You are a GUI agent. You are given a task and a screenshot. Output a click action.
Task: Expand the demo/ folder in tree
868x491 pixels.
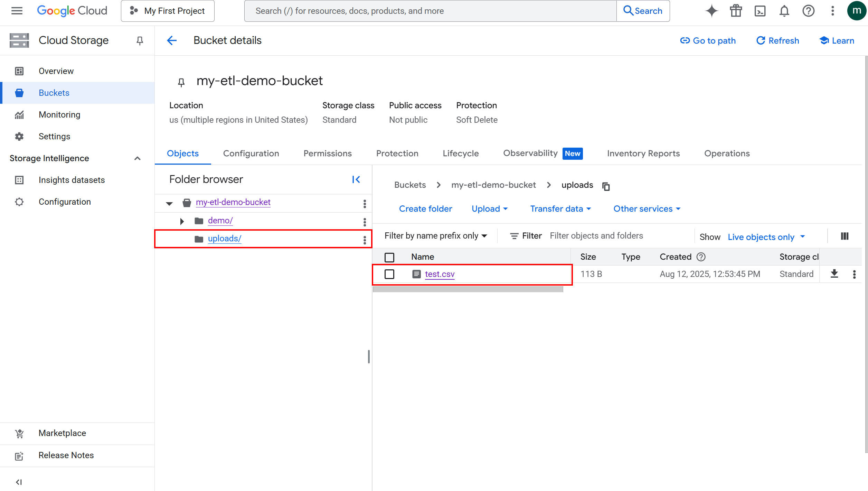182,221
